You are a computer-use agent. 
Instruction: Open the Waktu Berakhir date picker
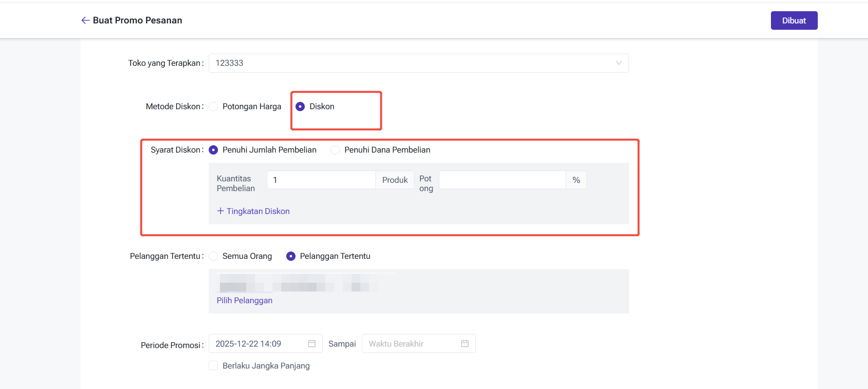pyautogui.click(x=410, y=344)
